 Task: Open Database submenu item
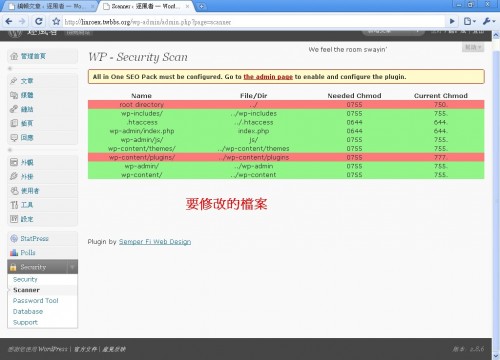28,311
